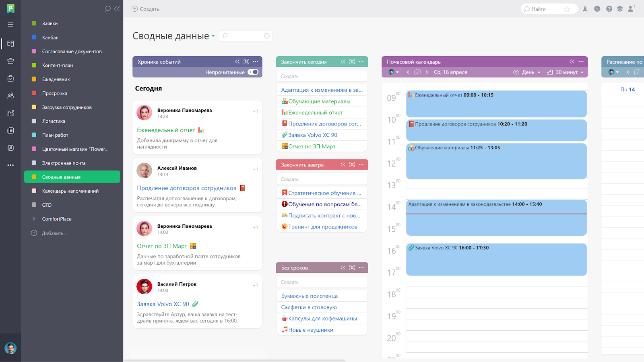This screenshot has height=362, width=644.
Task: Switch to the Сводные данные sidebar item
Action: click(61, 177)
